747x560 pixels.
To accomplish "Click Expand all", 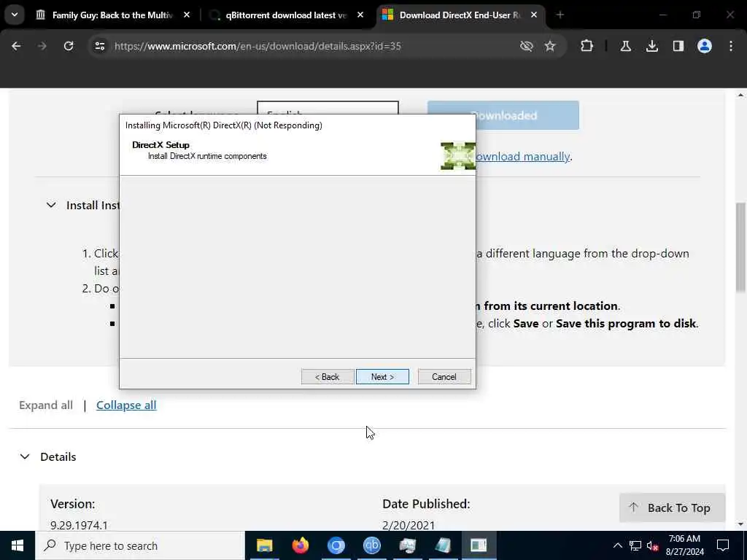I will (46, 405).
